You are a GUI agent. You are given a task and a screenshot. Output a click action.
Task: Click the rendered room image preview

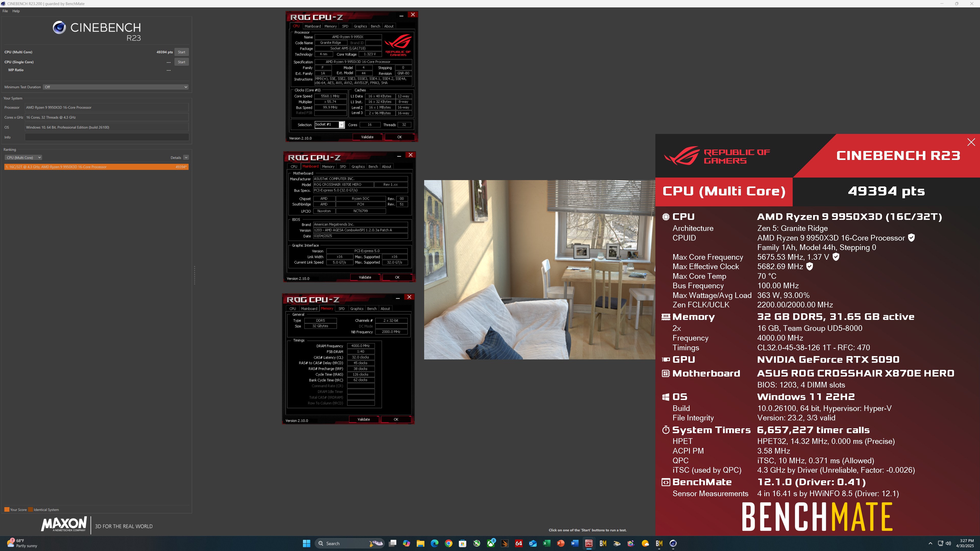tap(540, 270)
